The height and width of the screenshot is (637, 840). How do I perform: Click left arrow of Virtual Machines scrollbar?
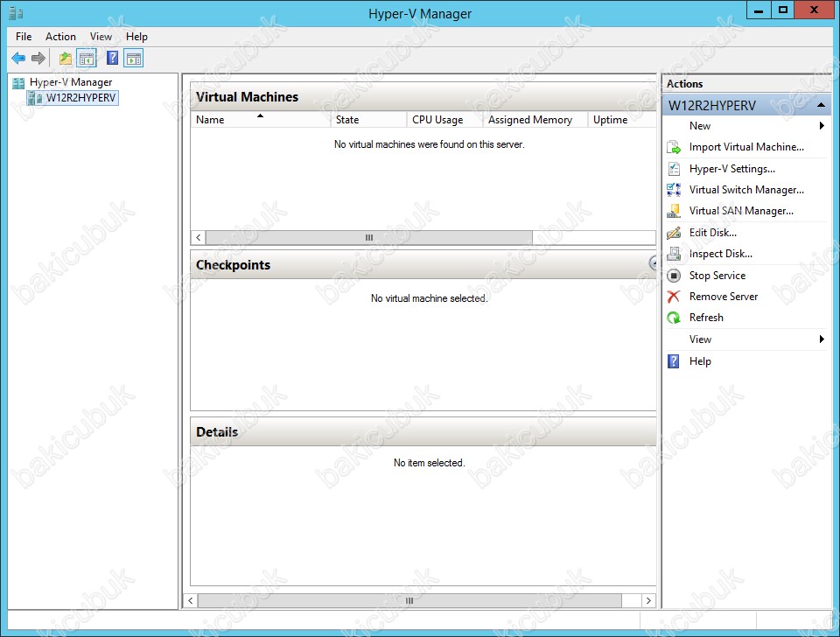pos(199,237)
